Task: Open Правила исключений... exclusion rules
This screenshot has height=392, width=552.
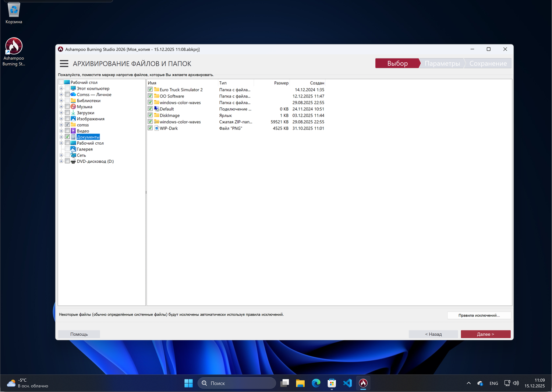Action: (479, 315)
